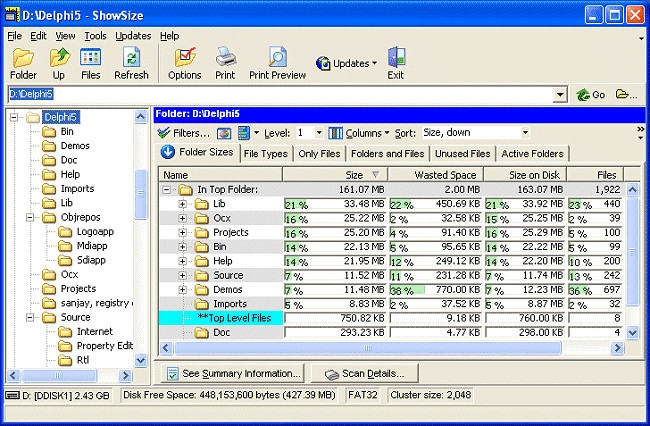Open the File menu
Image resolution: width=650 pixels, height=426 pixels.
(15, 36)
